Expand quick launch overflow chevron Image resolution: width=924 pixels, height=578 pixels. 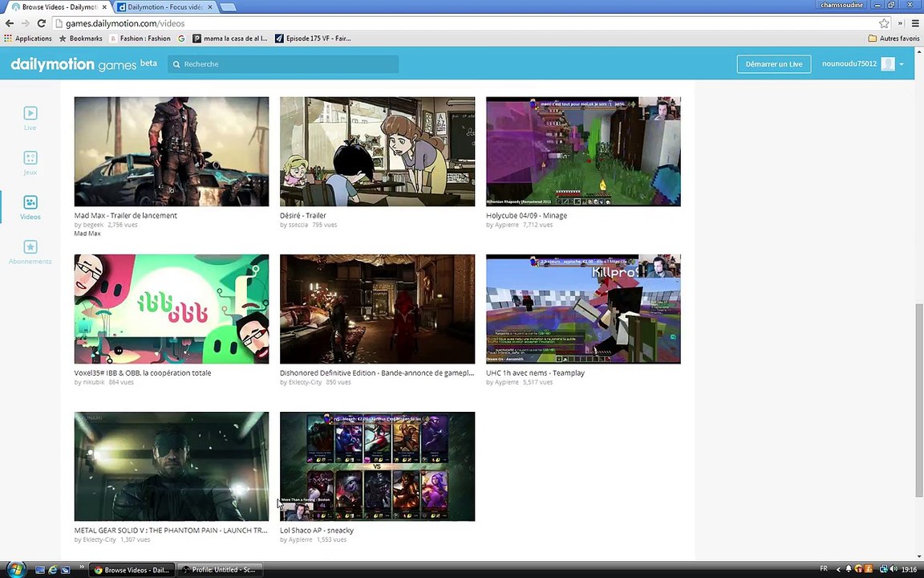81,568
